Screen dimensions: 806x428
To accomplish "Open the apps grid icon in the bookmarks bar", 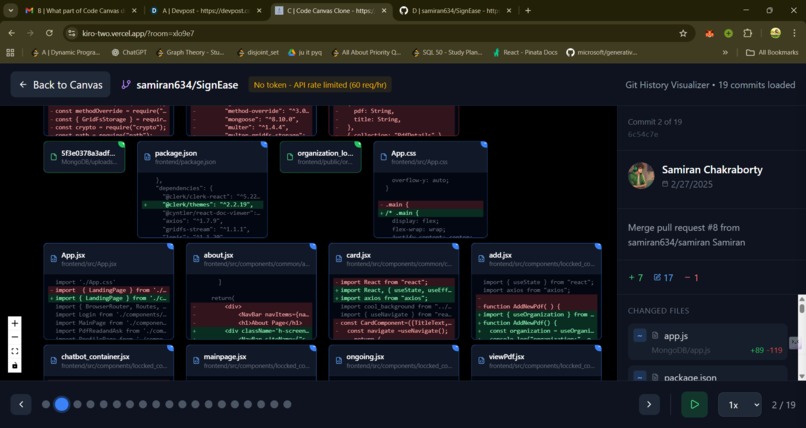I will pyautogui.click(x=10, y=52).
